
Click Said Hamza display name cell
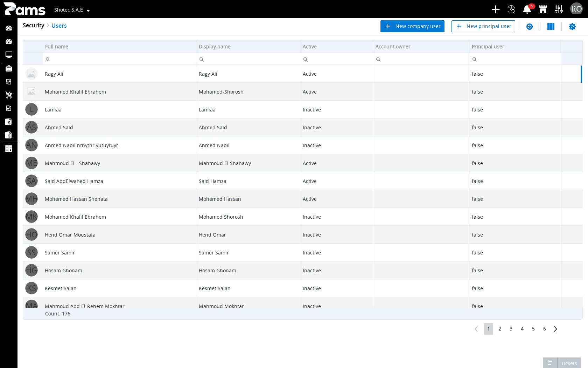pyautogui.click(x=248, y=181)
